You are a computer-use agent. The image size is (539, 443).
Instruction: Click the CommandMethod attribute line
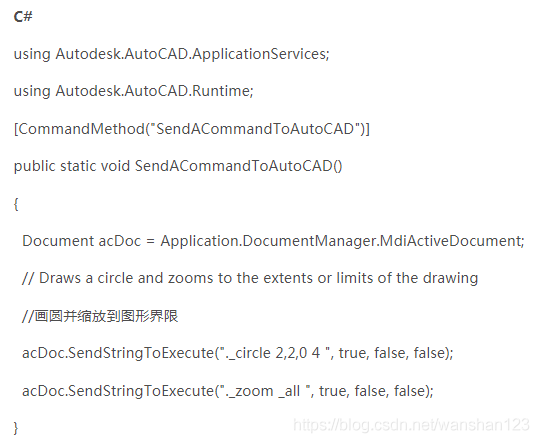click(x=191, y=129)
